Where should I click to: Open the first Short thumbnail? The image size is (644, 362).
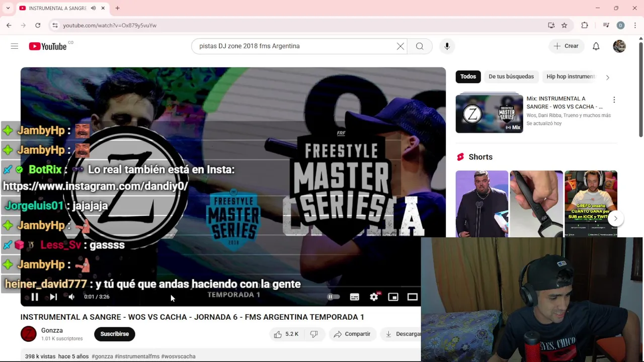pyautogui.click(x=482, y=204)
